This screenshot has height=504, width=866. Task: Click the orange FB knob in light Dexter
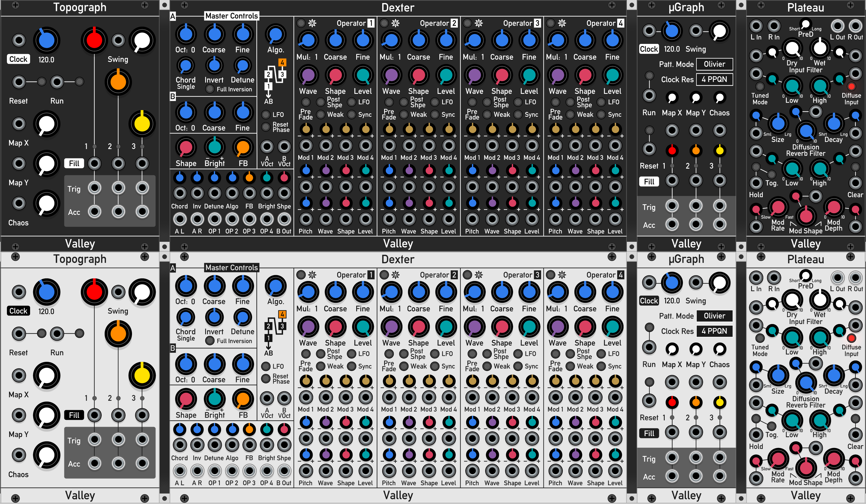point(243,399)
